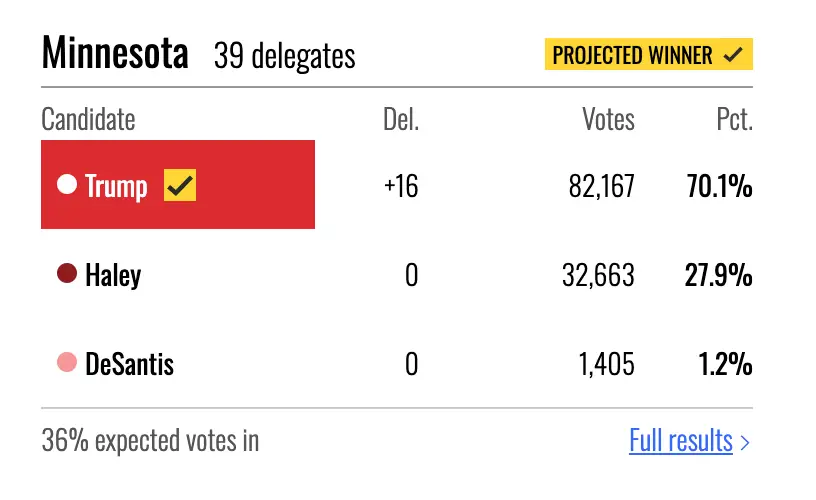
Task: Click the chevron arrow after Full results
Action: point(745,443)
